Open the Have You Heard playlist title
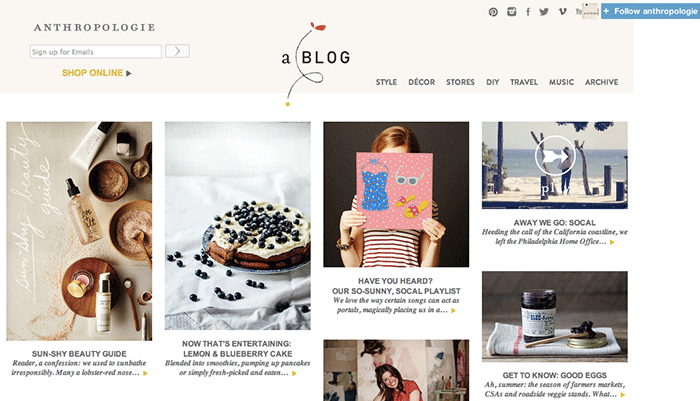Image resolution: width=700 pixels, height=401 pixels. tap(396, 286)
